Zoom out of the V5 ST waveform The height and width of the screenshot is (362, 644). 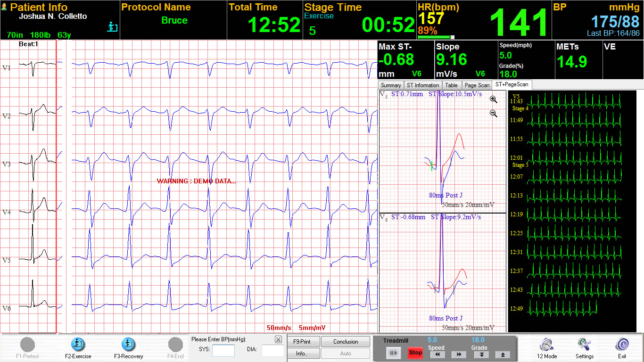pos(493,113)
